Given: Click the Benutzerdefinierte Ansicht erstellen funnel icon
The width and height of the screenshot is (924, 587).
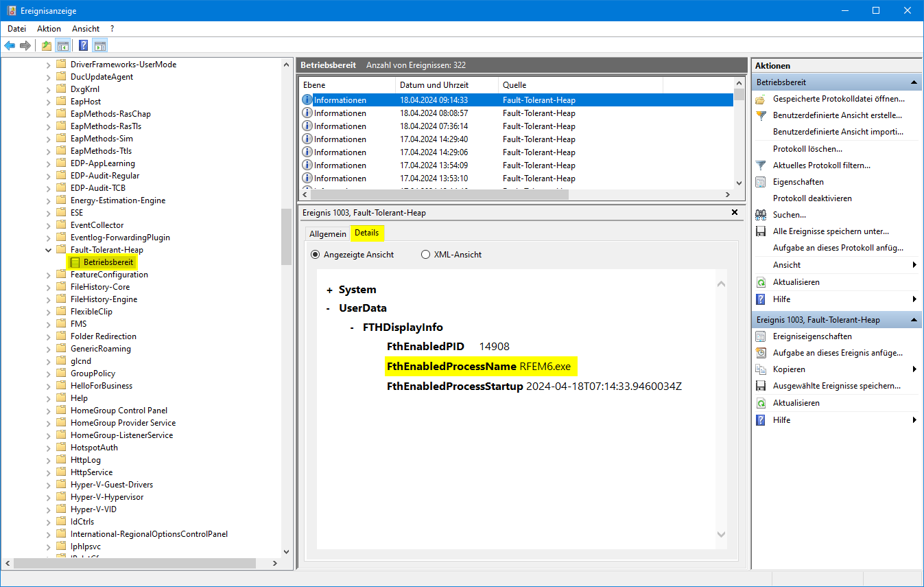Looking at the screenshot, I should (x=760, y=115).
